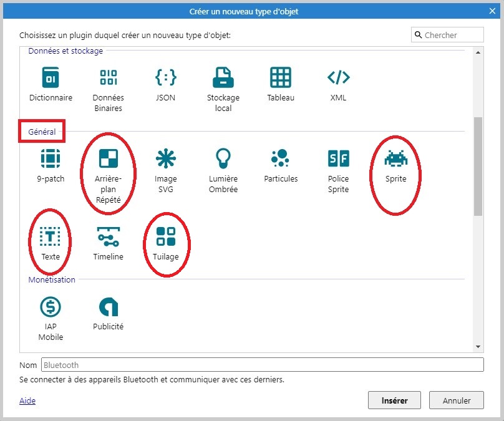Screen dimensions: 504x421
Task: Click the scrollbar down arrow
Action: point(478,347)
